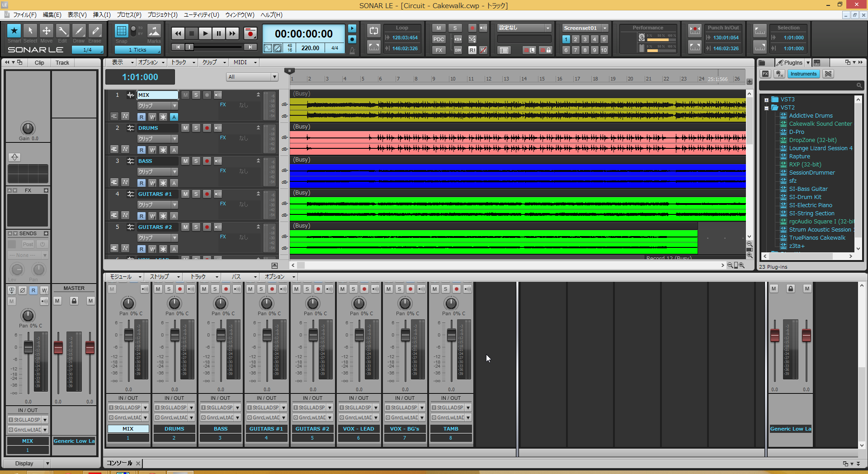Toggle the Snap grid button
868x474 pixels.
click(x=121, y=31)
